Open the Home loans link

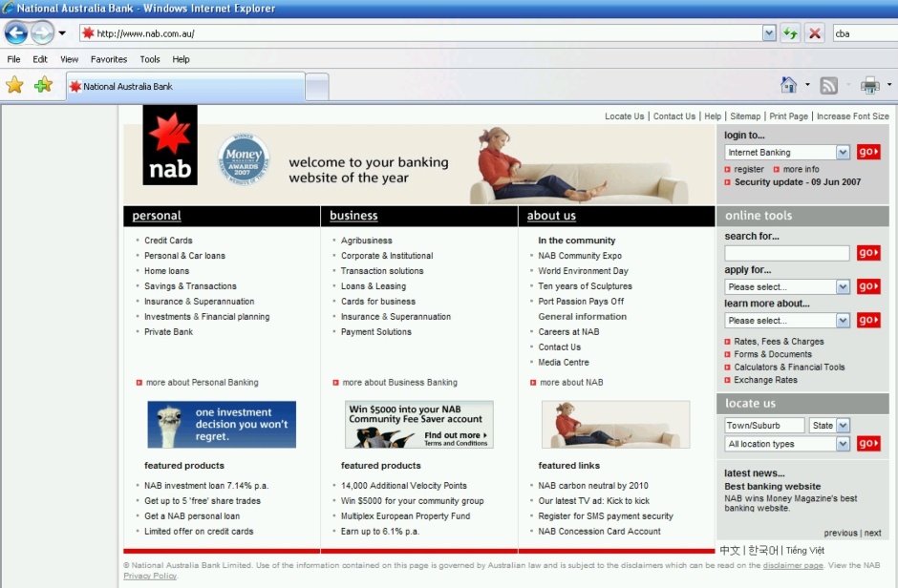click(x=166, y=270)
